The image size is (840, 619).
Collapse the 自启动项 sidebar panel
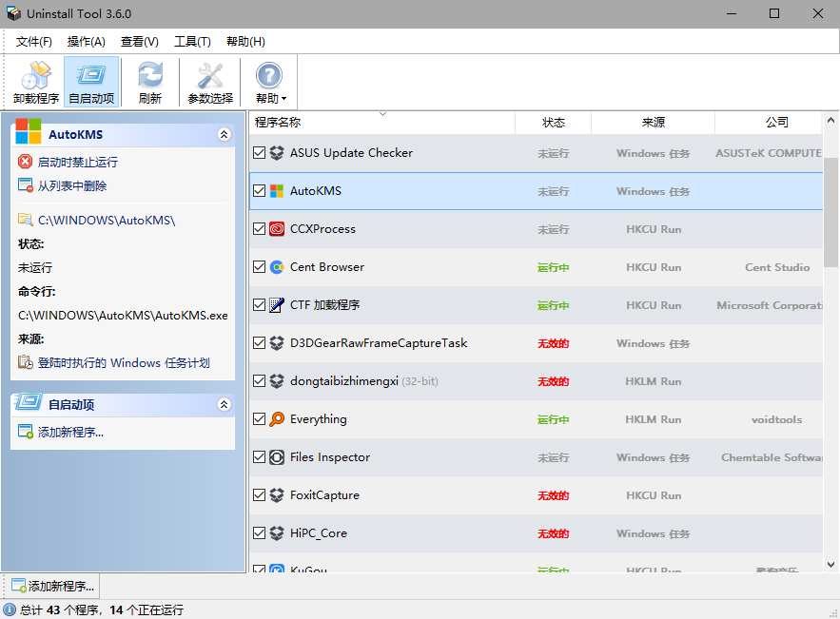pyautogui.click(x=224, y=404)
